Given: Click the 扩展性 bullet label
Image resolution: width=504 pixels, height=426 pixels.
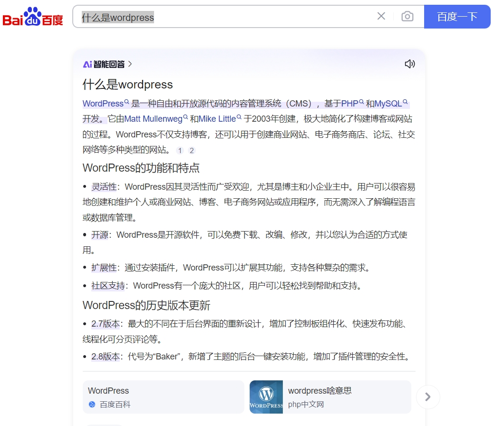Looking at the screenshot, I should pyautogui.click(x=104, y=268).
